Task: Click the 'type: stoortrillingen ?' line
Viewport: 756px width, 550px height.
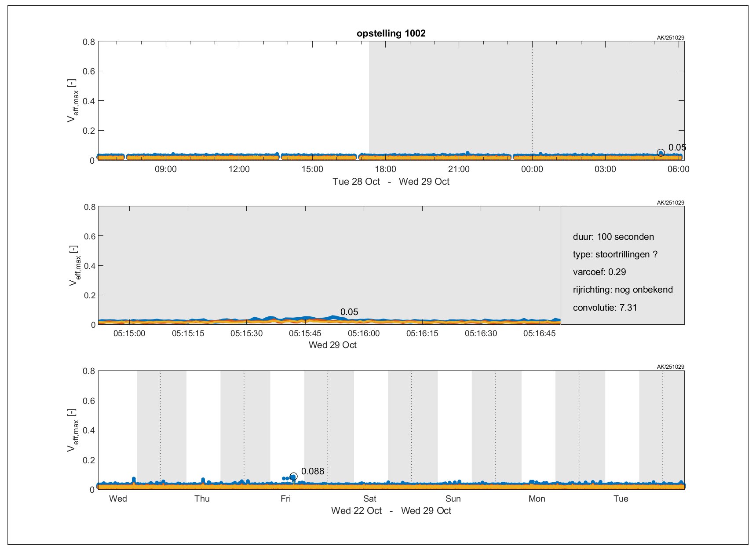Action: pyautogui.click(x=615, y=254)
